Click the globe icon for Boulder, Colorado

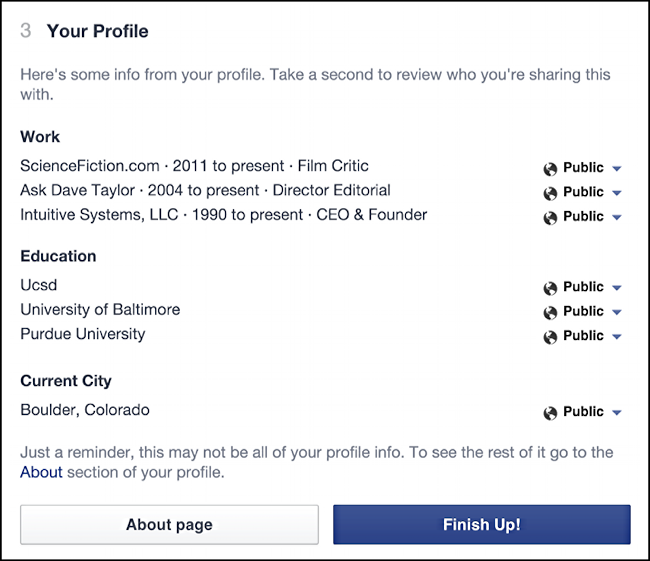[550, 413]
